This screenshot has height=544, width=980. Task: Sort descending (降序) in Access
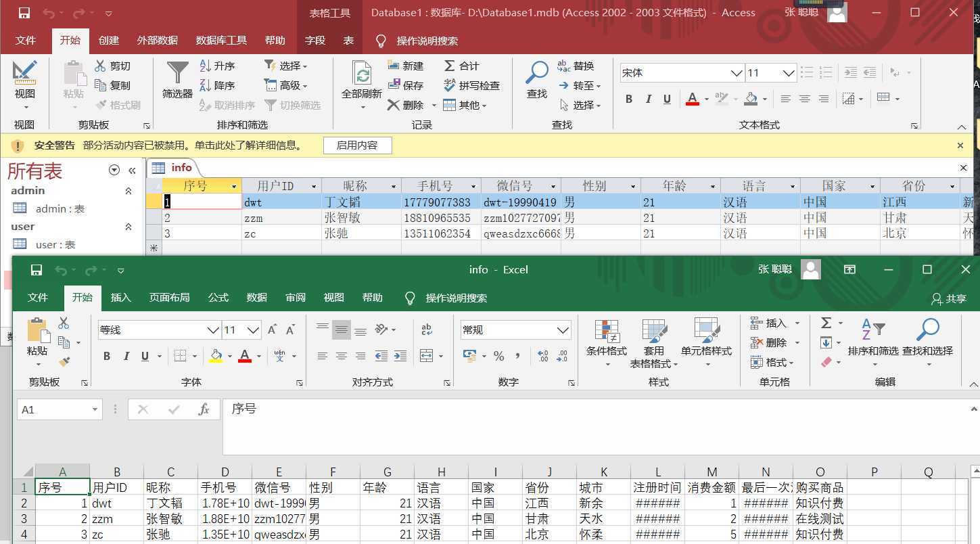(x=217, y=85)
